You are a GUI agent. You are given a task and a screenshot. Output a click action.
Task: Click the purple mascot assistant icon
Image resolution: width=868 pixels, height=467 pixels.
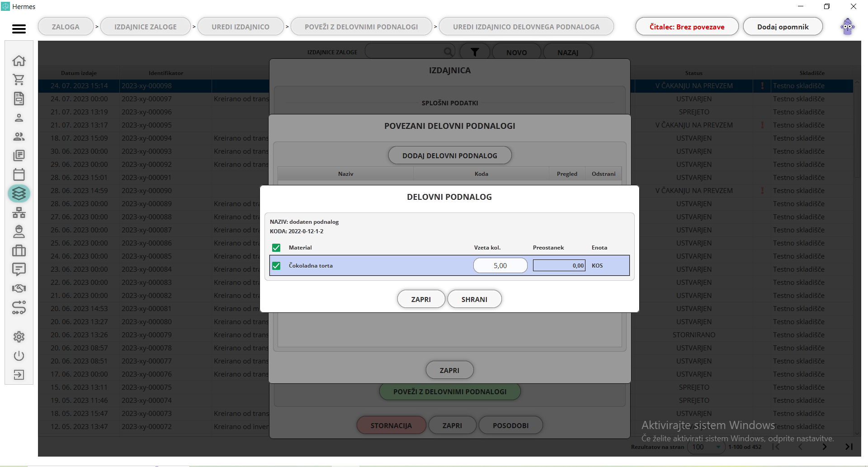[x=848, y=27]
